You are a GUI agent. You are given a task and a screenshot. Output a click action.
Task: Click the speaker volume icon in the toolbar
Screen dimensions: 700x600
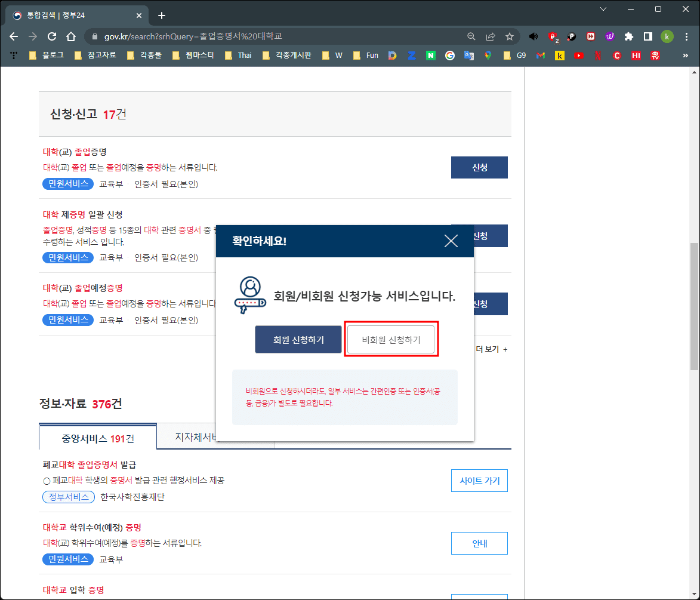pos(534,36)
